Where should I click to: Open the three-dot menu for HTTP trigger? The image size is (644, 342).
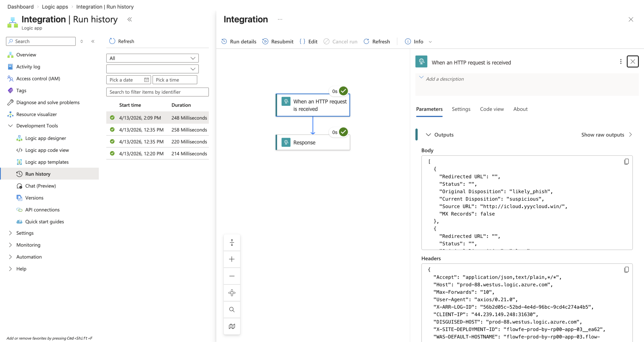[621, 62]
